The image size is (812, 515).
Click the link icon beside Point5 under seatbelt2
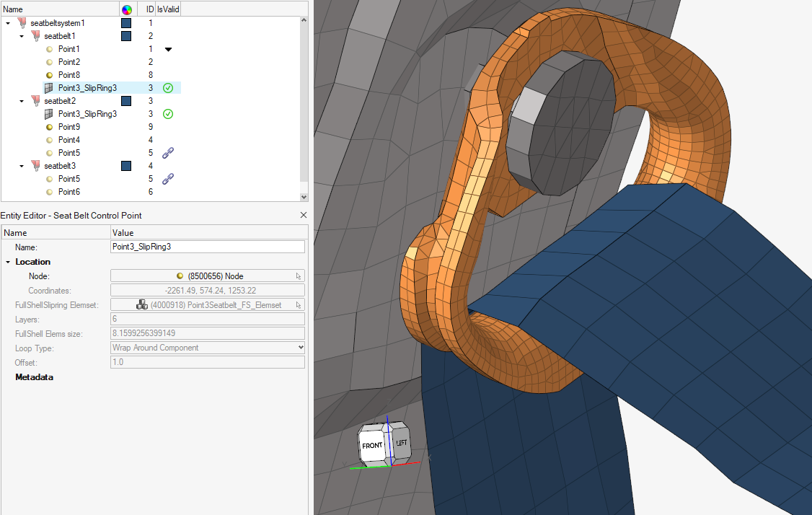click(168, 153)
